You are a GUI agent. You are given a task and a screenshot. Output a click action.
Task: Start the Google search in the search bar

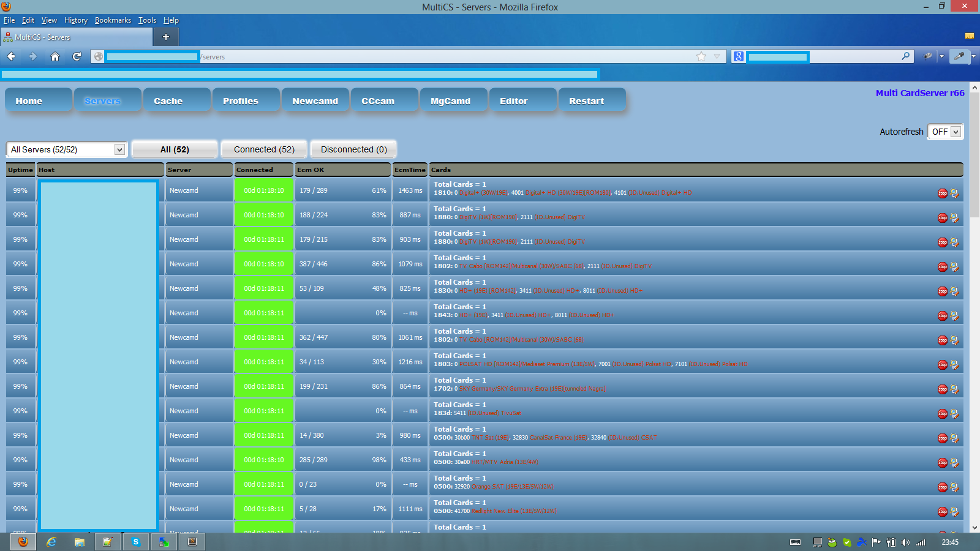905,56
